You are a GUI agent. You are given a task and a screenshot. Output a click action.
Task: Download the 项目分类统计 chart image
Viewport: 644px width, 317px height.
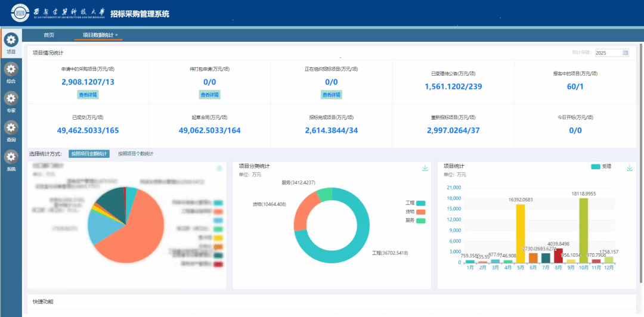tap(425, 169)
